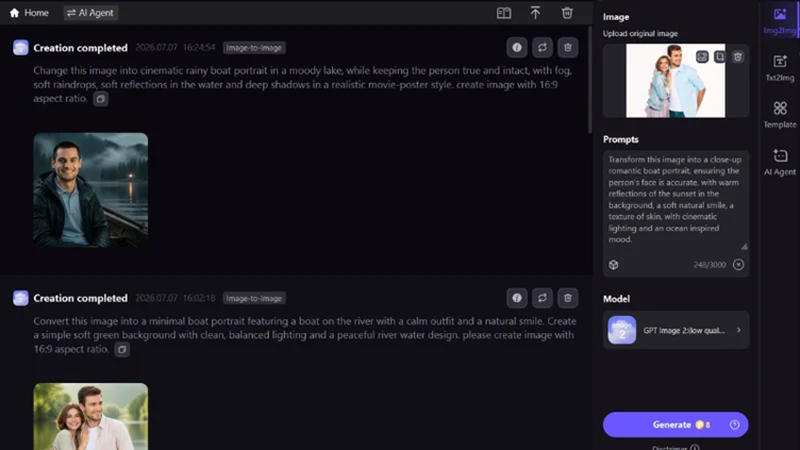Copy the cinematic rainy boat prompt
This screenshot has height=450, width=800.
coord(101,98)
